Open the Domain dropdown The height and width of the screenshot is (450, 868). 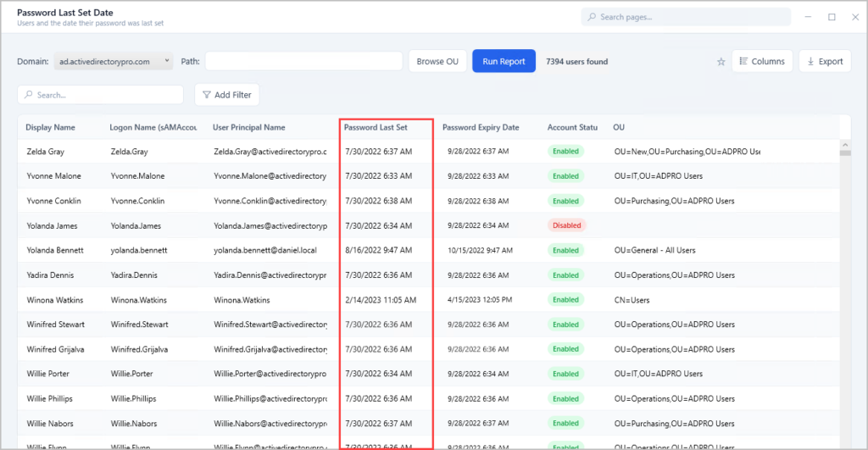coord(113,61)
